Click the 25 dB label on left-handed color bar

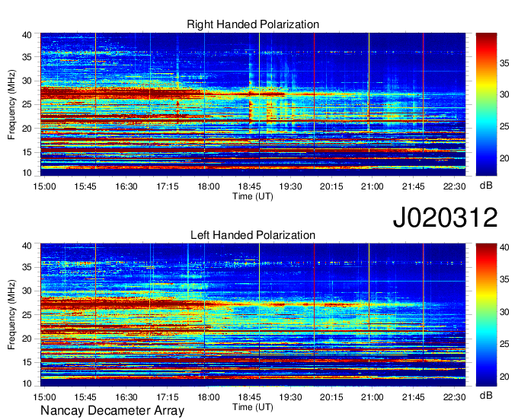pos(504,344)
